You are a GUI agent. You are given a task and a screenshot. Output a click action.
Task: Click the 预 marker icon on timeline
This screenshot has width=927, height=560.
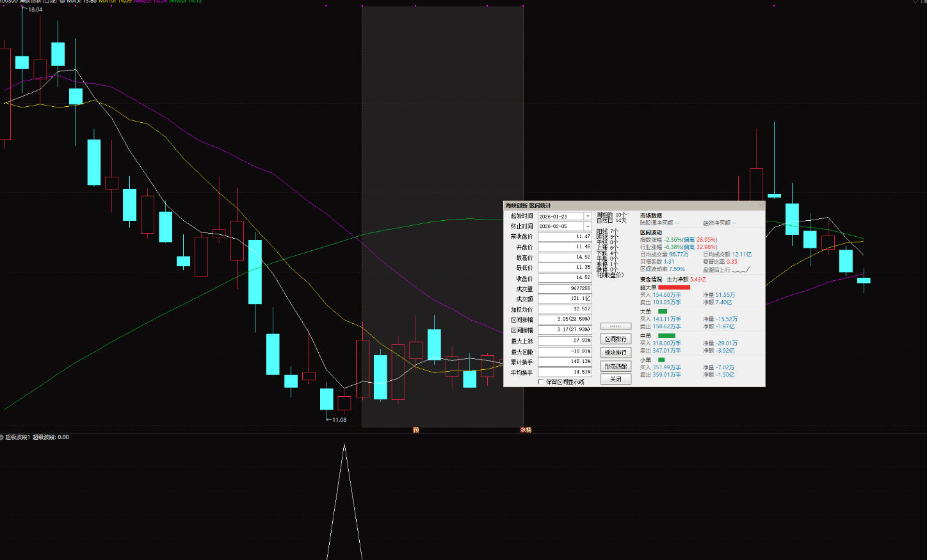[x=416, y=429]
